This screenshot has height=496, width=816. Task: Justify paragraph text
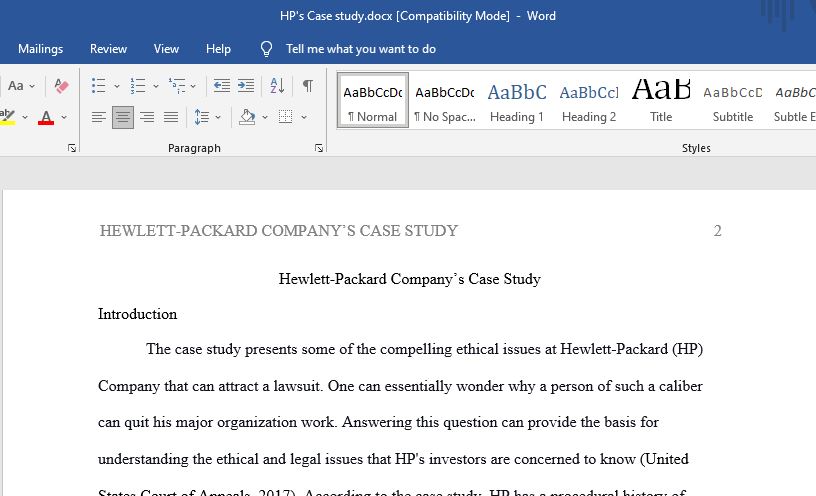coord(171,117)
